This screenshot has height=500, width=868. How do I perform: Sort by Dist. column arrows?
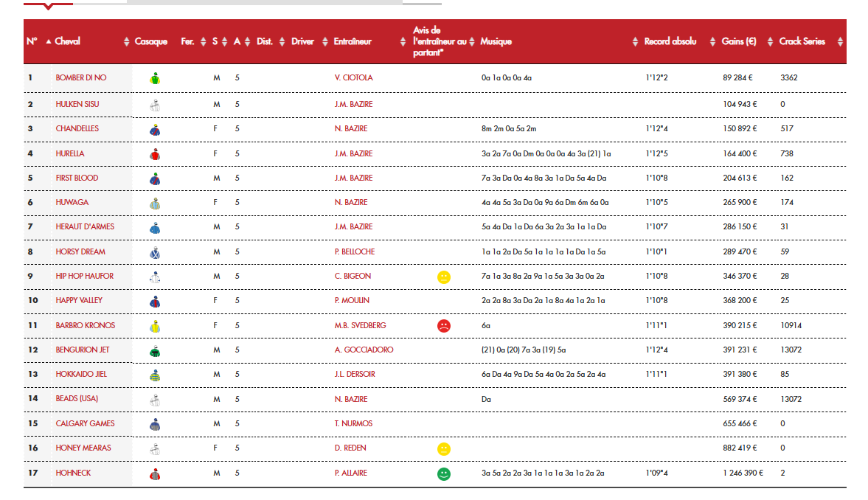[x=282, y=41]
